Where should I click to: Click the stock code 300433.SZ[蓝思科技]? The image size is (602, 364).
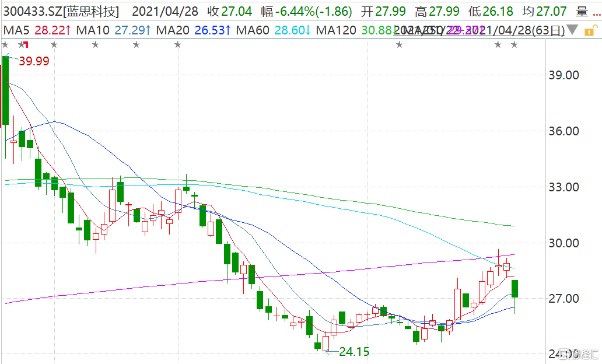pyautogui.click(x=61, y=12)
